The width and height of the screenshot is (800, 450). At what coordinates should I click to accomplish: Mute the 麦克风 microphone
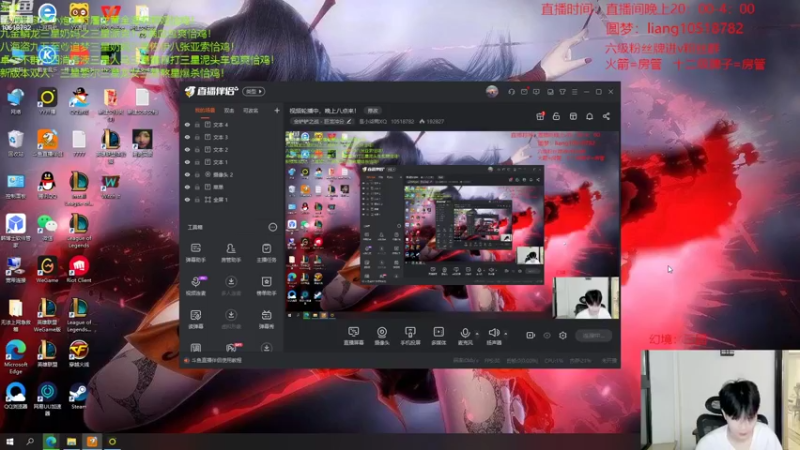(x=465, y=336)
